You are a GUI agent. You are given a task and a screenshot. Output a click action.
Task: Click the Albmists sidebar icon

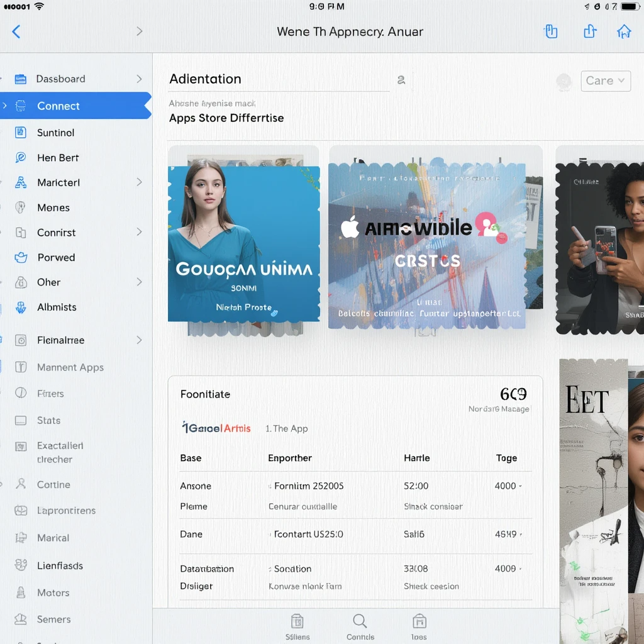pos(21,308)
